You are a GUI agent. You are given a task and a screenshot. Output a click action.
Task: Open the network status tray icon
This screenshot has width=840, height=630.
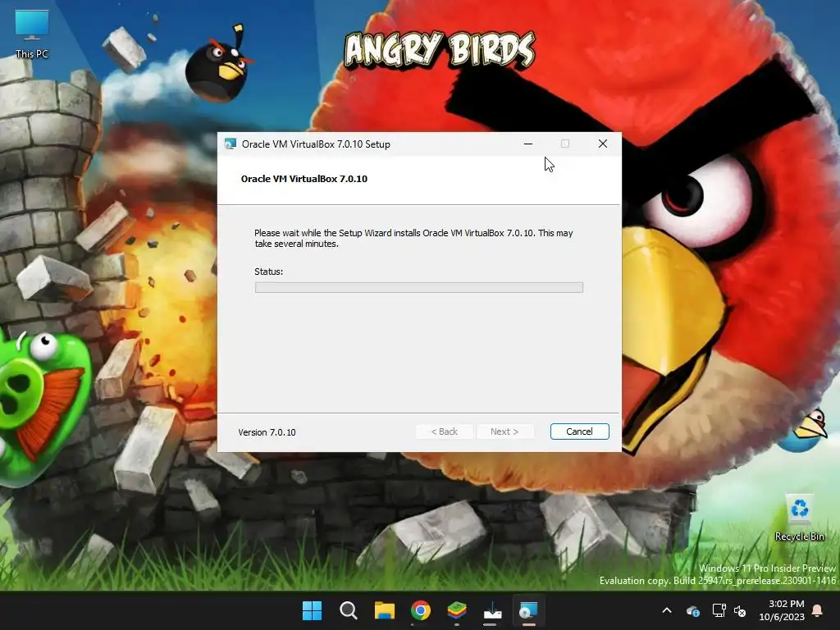point(719,610)
